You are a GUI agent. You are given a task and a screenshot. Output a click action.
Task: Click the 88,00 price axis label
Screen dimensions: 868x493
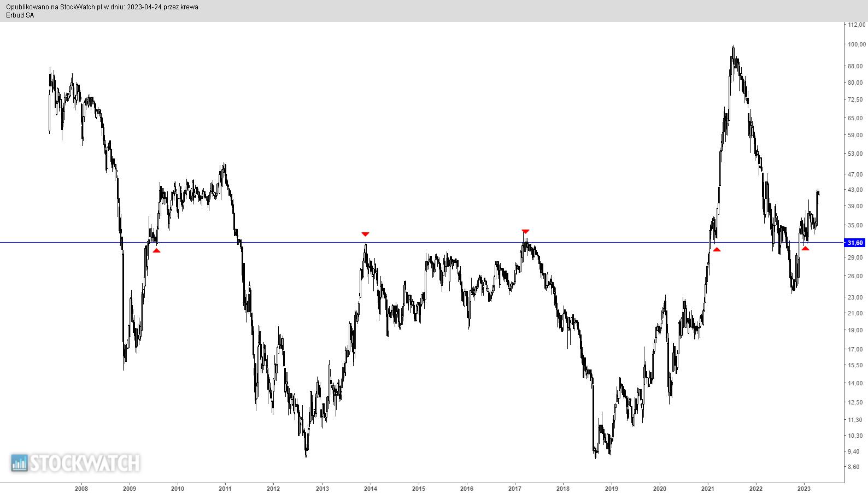855,66
